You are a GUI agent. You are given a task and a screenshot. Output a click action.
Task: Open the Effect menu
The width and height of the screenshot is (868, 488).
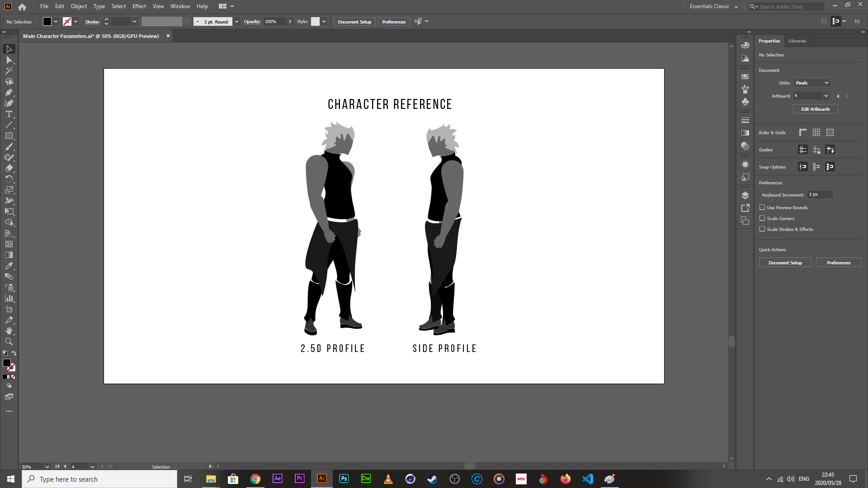(139, 6)
